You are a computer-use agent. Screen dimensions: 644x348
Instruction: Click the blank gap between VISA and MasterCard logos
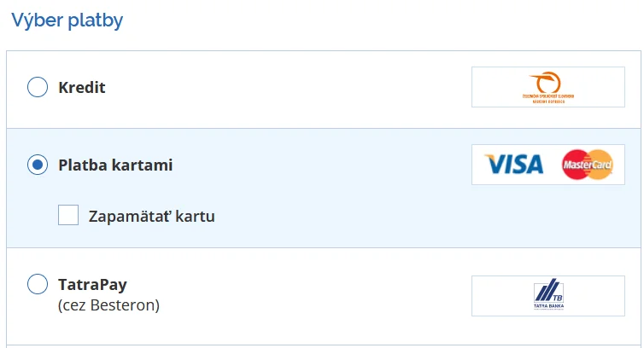coord(553,165)
